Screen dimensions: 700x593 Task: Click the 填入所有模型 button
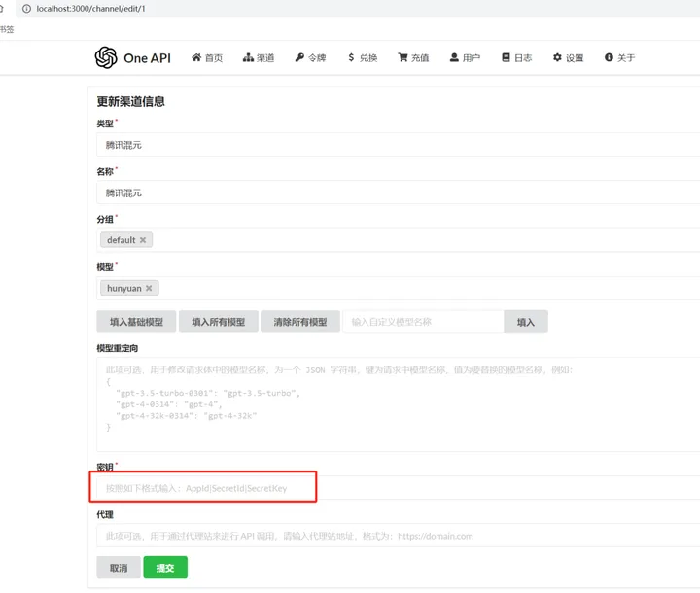tap(219, 322)
